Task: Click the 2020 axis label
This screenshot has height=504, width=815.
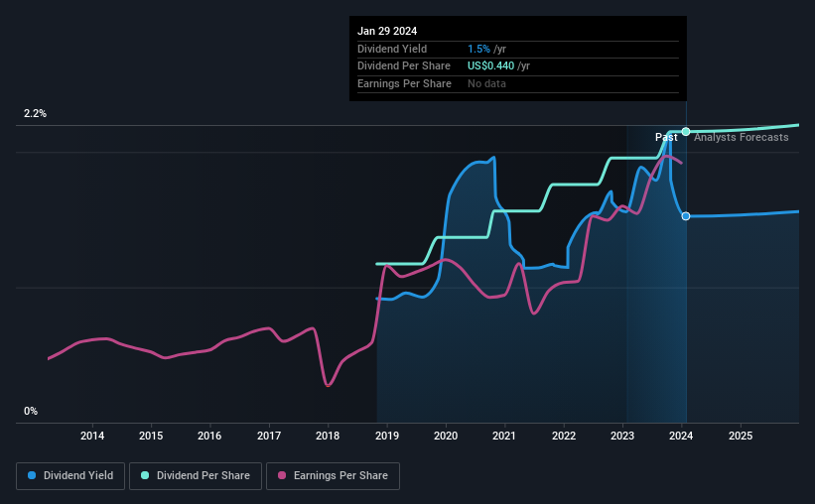Action: pos(446,436)
